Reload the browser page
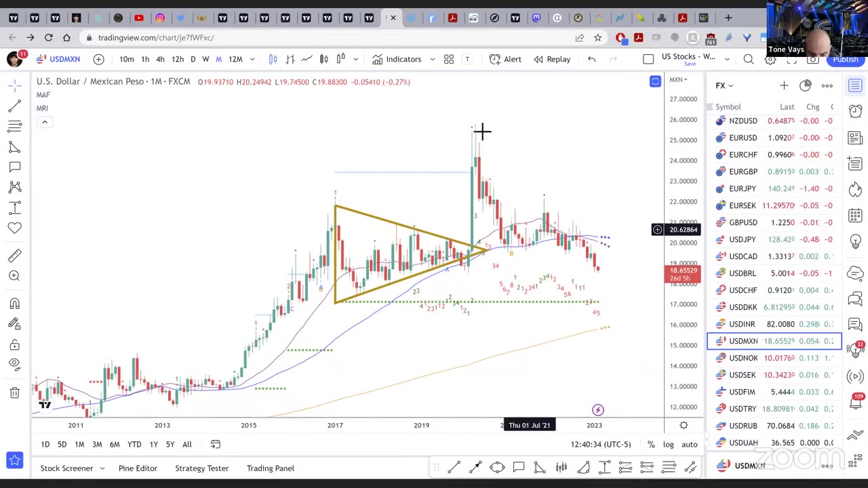This screenshot has height=488, width=868. point(48,37)
